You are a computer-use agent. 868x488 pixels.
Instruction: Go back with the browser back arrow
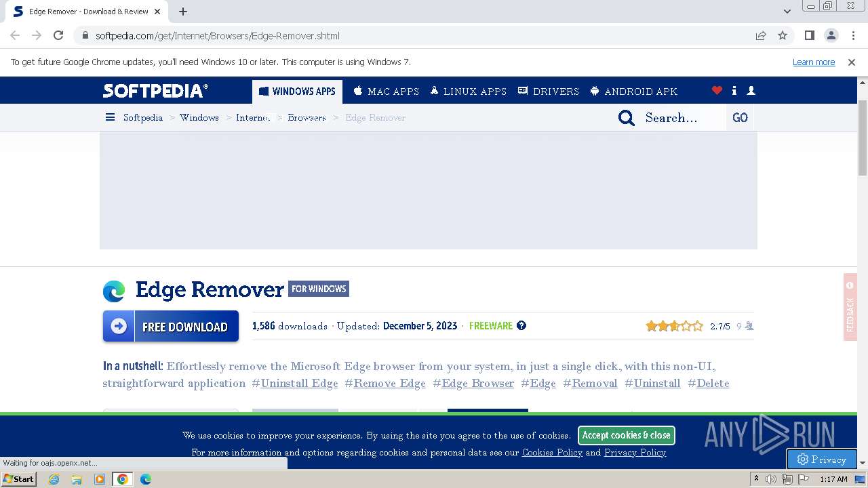pyautogui.click(x=15, y=35)
